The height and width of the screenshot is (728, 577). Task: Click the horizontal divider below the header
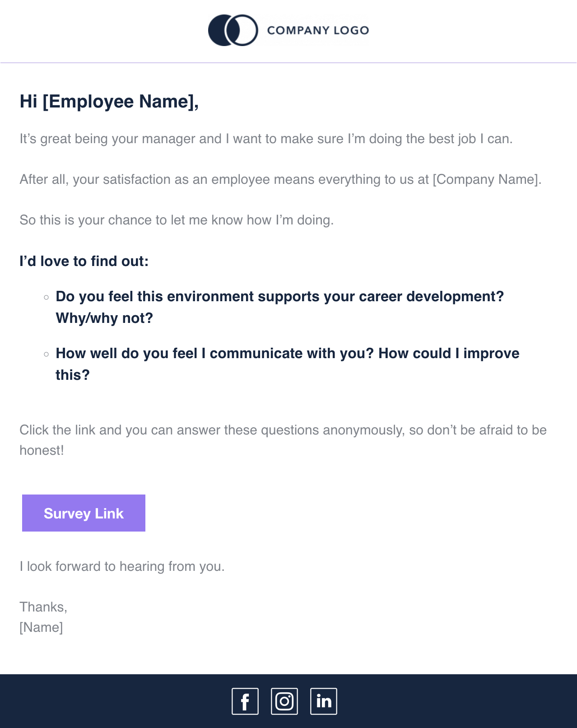coord(288,63)
